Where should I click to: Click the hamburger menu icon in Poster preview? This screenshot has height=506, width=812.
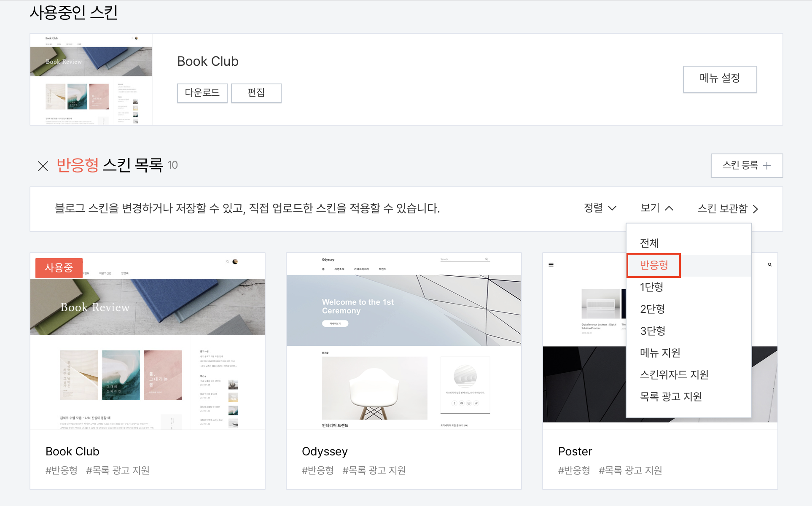point(551,264)
